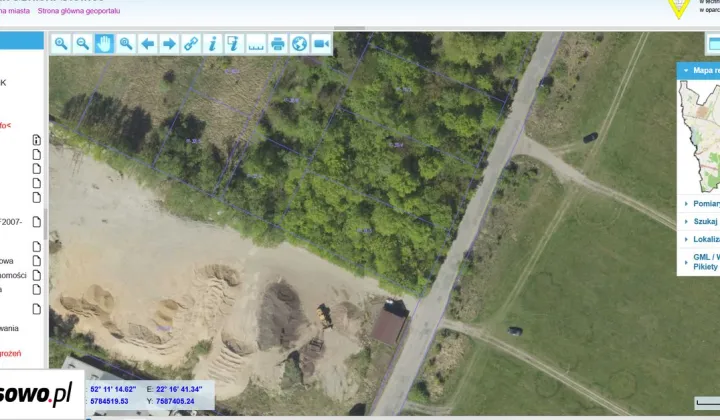Click the 'wania' text in left panel
This screenshot has height=420, width=720.
tap(9, 328)
